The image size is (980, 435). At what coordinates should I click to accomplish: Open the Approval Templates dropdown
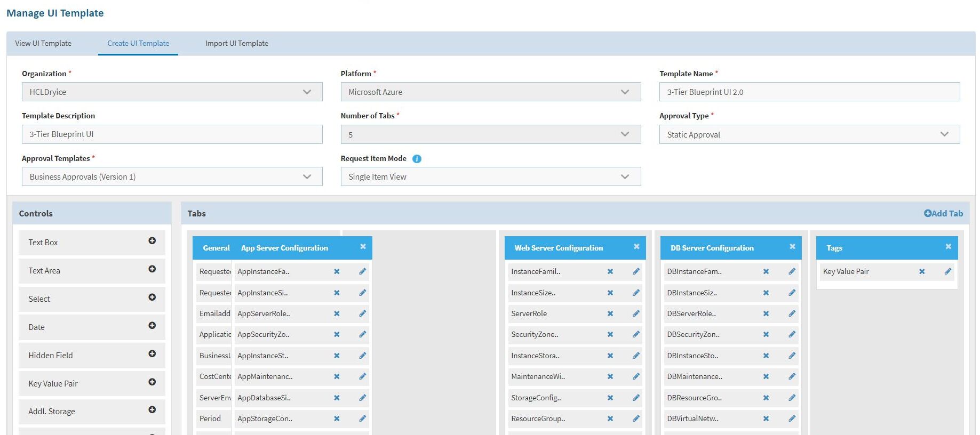click(x=172, y=176)
